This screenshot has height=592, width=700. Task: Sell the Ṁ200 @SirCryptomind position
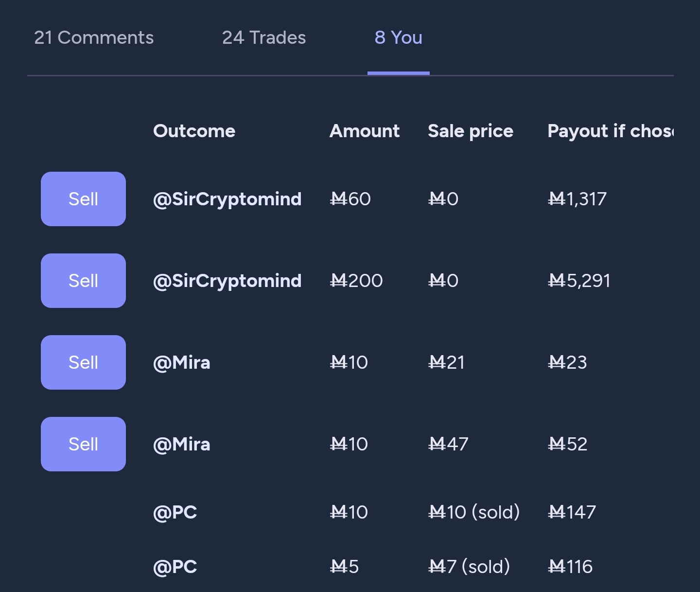(x=83, y=281)
